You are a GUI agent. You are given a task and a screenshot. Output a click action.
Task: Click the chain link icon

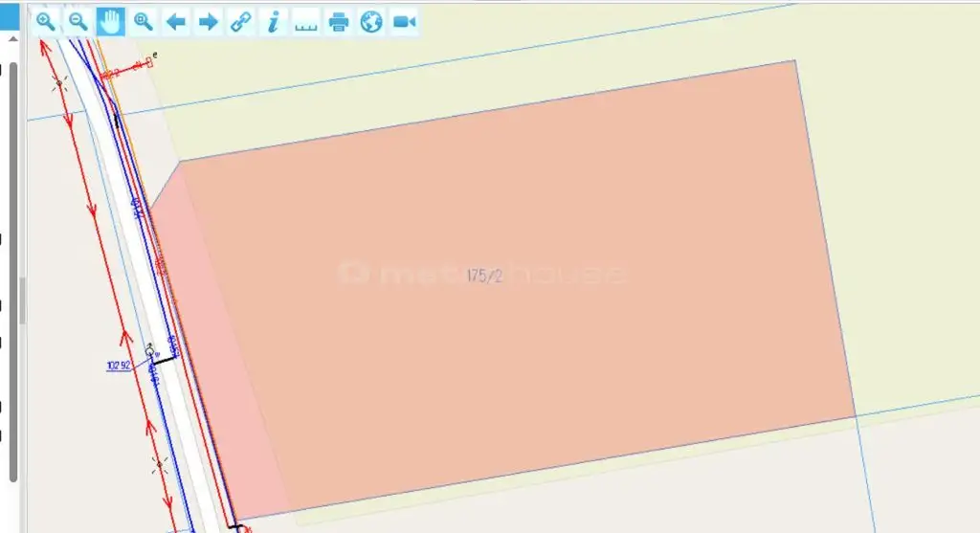click(241, 22)
